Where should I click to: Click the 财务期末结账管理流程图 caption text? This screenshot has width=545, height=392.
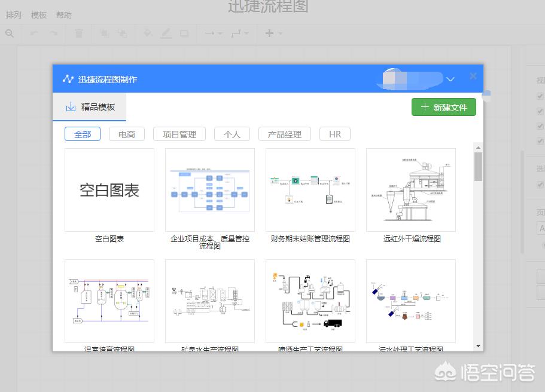click(x=310, y=239)
